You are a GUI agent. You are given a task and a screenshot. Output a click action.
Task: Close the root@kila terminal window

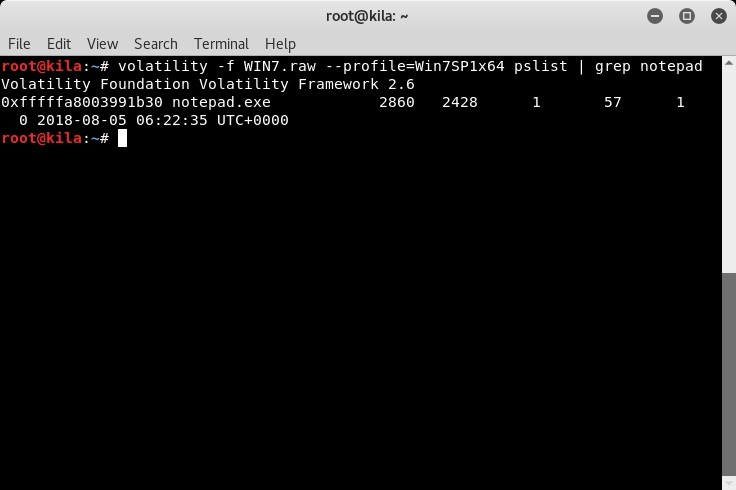coord(719,16)
